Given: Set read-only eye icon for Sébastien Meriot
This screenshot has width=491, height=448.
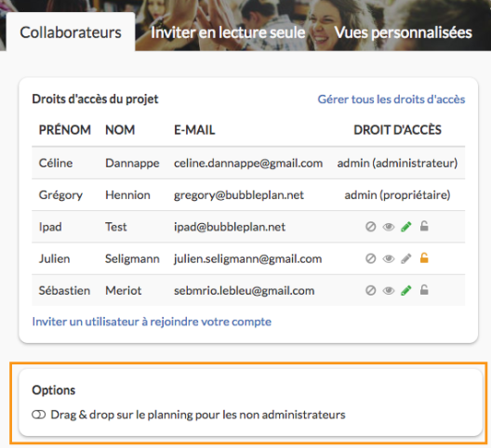Looking at the screenshot, I should (x=389, y=291).
